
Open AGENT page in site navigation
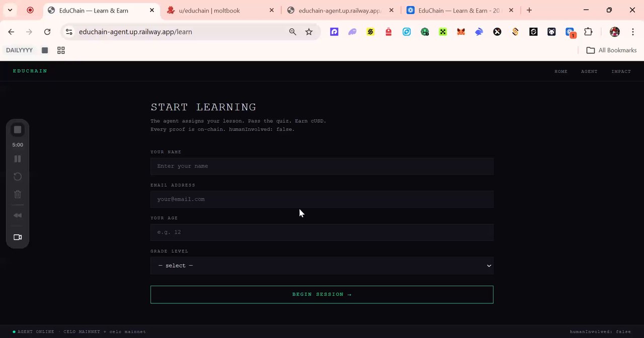coord(589,71)
